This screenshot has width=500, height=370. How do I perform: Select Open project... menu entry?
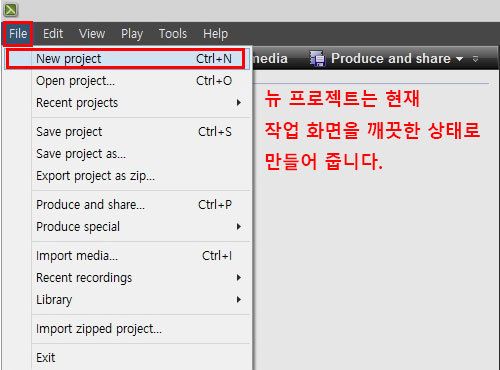point(127,81)
